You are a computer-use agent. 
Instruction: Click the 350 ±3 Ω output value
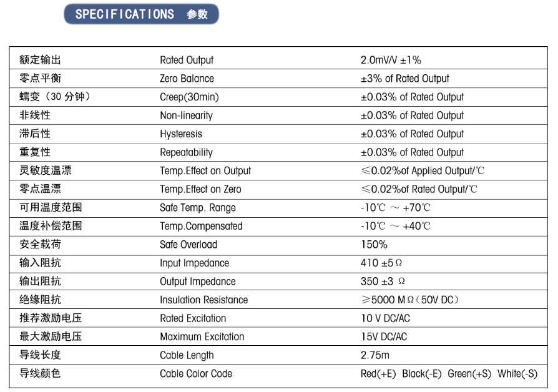[383, 282]
